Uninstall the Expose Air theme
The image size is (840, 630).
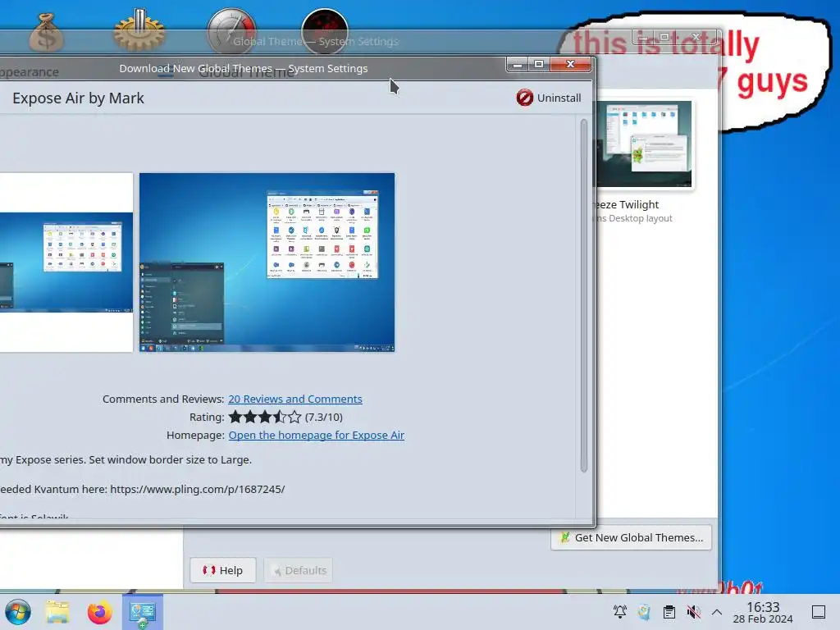coord(549,98)
